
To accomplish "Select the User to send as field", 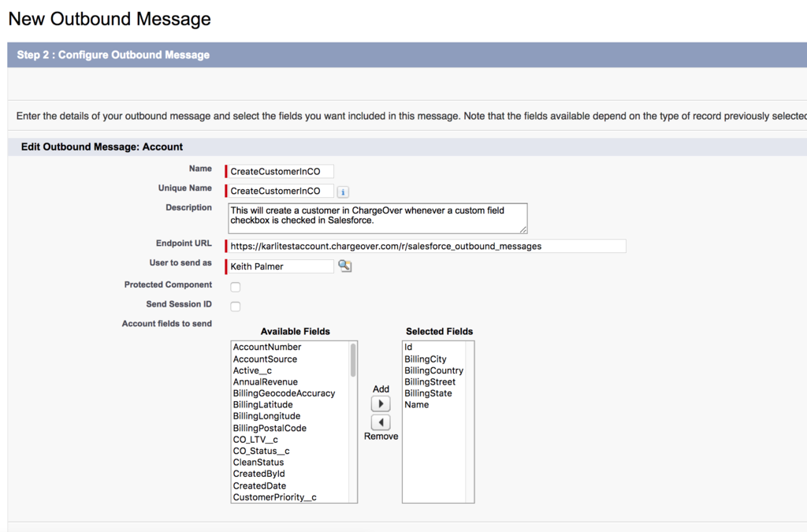I will (281, 266).
